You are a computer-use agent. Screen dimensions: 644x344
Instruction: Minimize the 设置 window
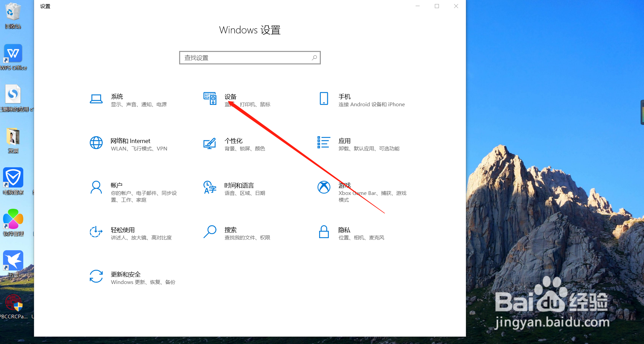(x=418, y=6)
